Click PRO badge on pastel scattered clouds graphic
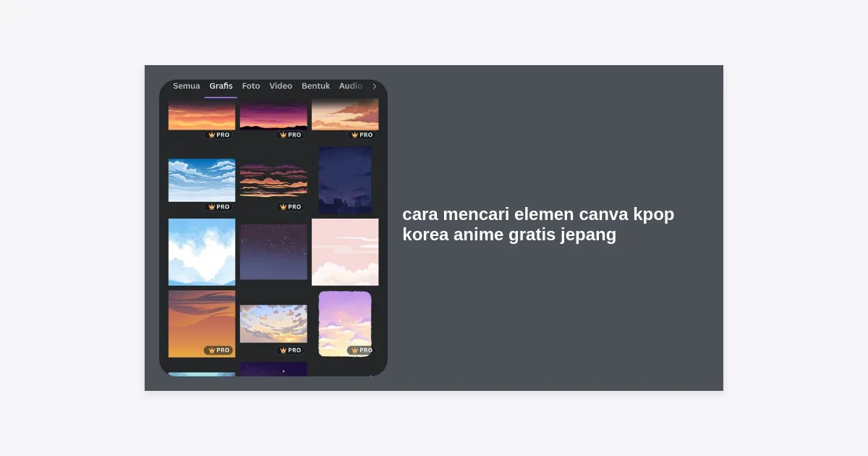Viewport: 868px width, 456px height. point(290,350)
